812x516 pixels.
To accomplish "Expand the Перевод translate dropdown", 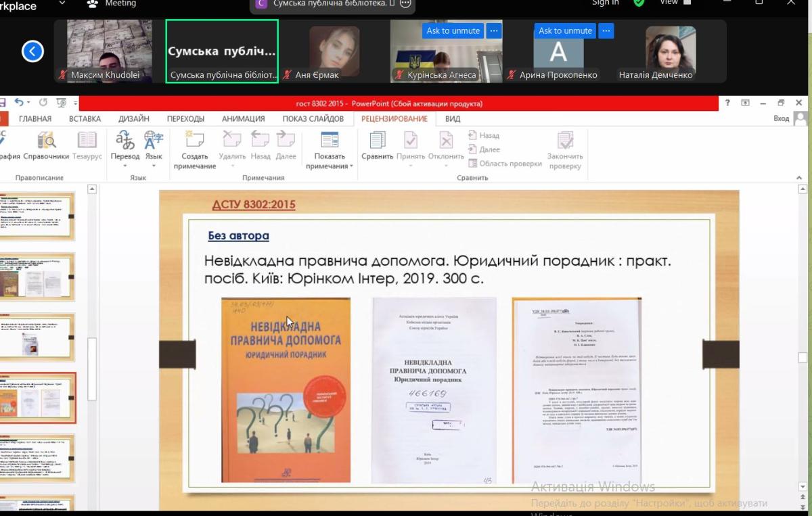I will [125, 166].
